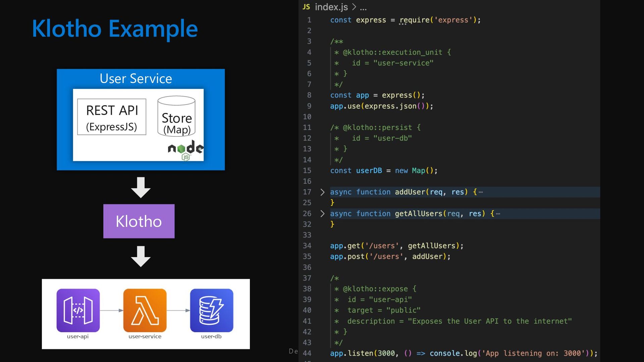The image size is (644, 362).
Task: Expand the folded addUser function
Action: pyautogui.click(x=322, y=192)
